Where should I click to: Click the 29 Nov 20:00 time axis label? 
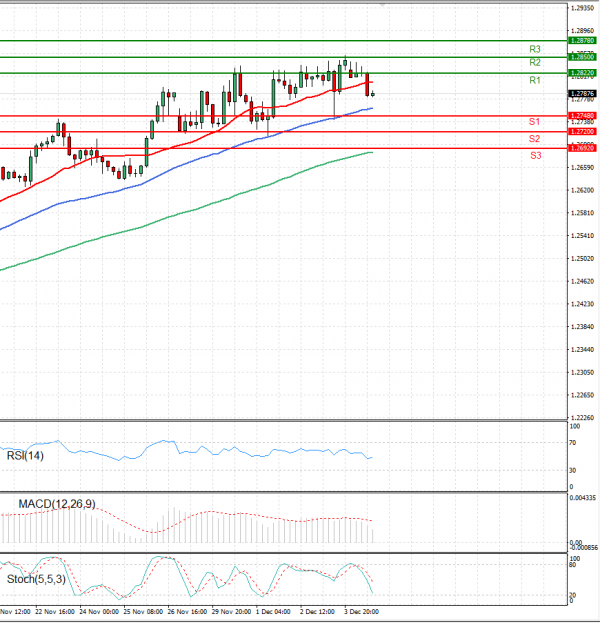coord(230,609)
